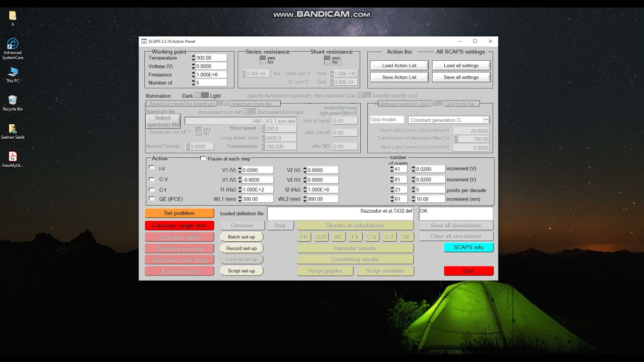The width and height of the screenshot is (644, 362).
Task: Click the Frequency value 1.000E+6 field
Action: click(x=211, y=74)
